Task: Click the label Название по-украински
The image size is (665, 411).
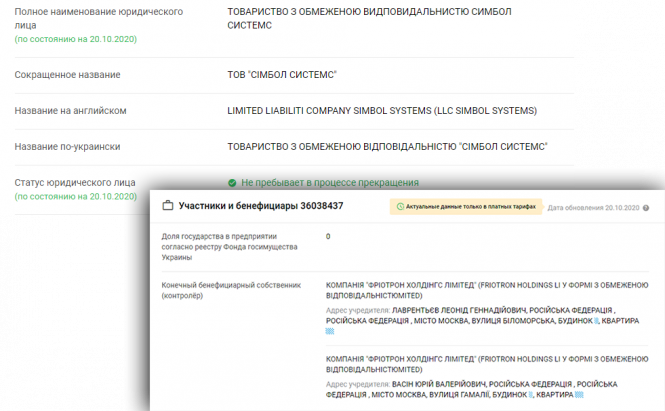Action: [x=67, y=147]
